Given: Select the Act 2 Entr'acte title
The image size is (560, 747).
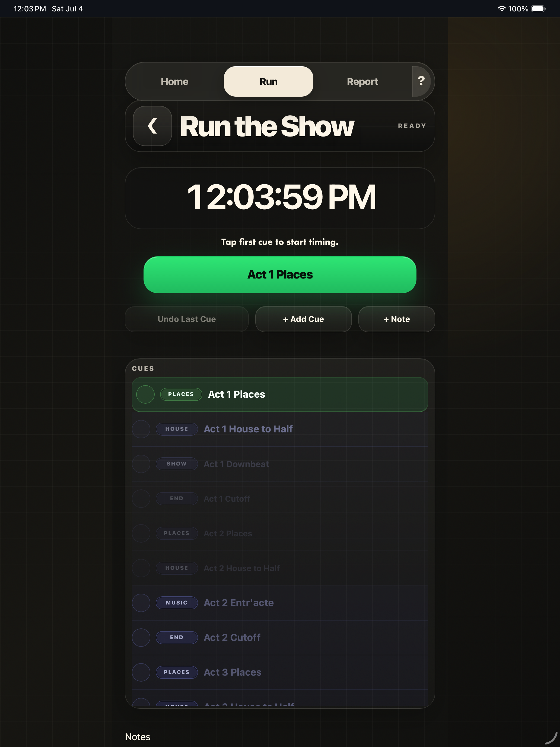Looking at the screenshot, I should tap(239, 603).
